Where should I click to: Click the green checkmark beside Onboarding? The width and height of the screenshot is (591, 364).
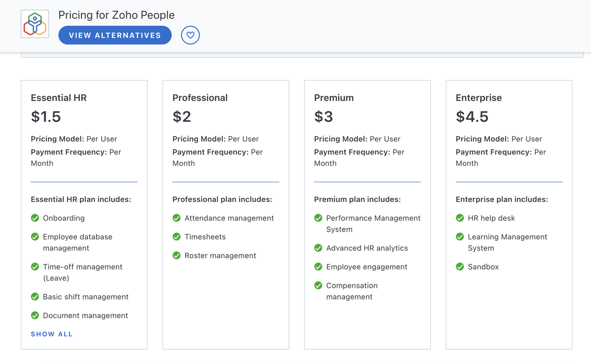(35, 218)
